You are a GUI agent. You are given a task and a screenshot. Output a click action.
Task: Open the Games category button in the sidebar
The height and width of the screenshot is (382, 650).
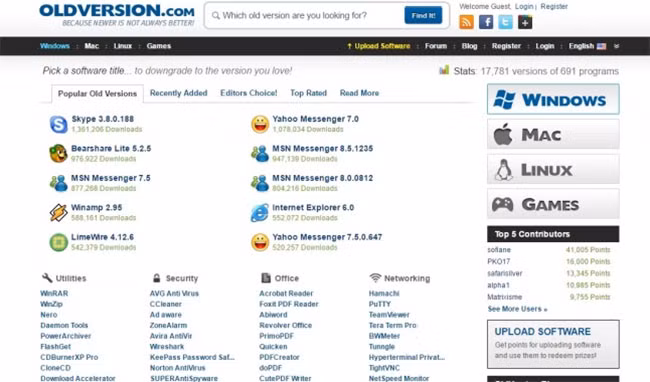pyautogui.click(x=553, y=204)
